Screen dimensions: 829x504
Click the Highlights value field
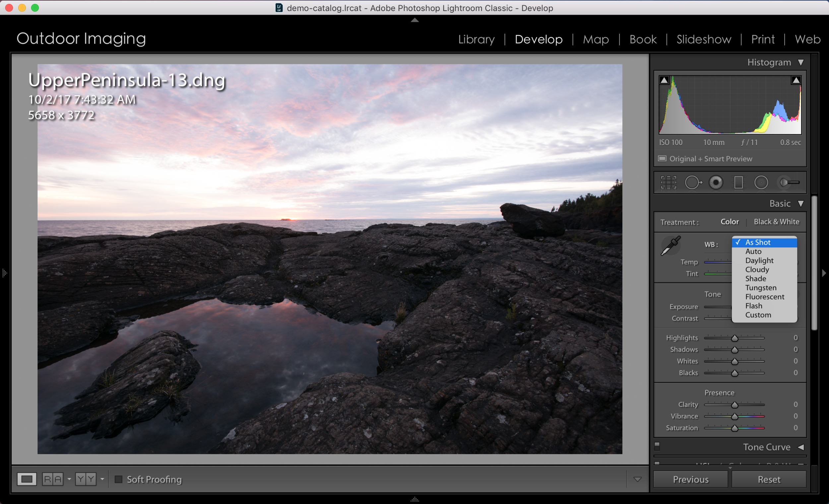pos(796,338)
